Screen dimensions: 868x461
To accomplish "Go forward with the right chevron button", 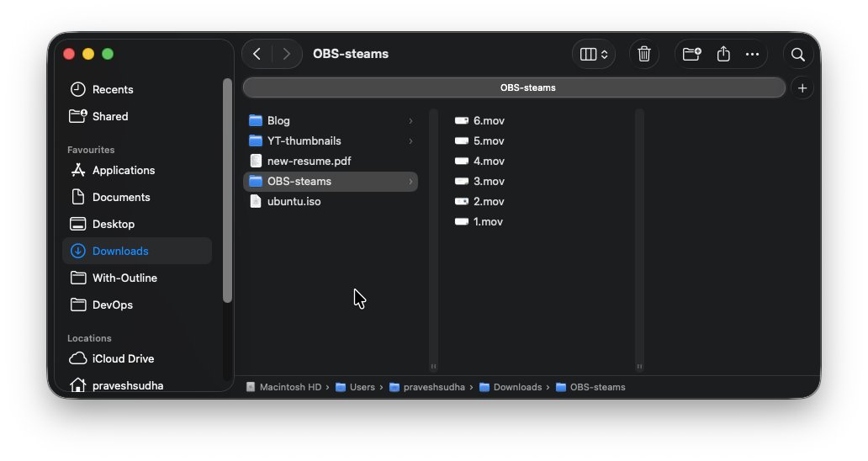I will pyautogui.click(x=286, y=54).
